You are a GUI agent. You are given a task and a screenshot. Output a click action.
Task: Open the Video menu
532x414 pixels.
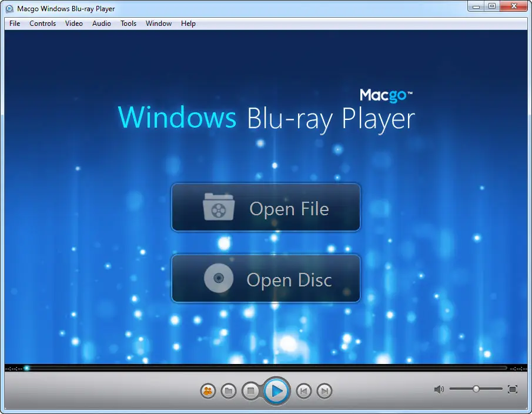coord(73,24)
